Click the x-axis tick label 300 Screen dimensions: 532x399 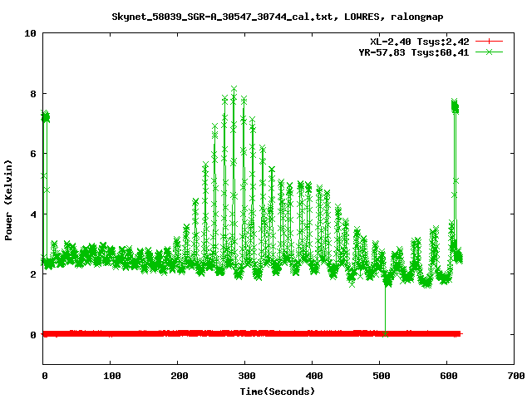[247, 376]
